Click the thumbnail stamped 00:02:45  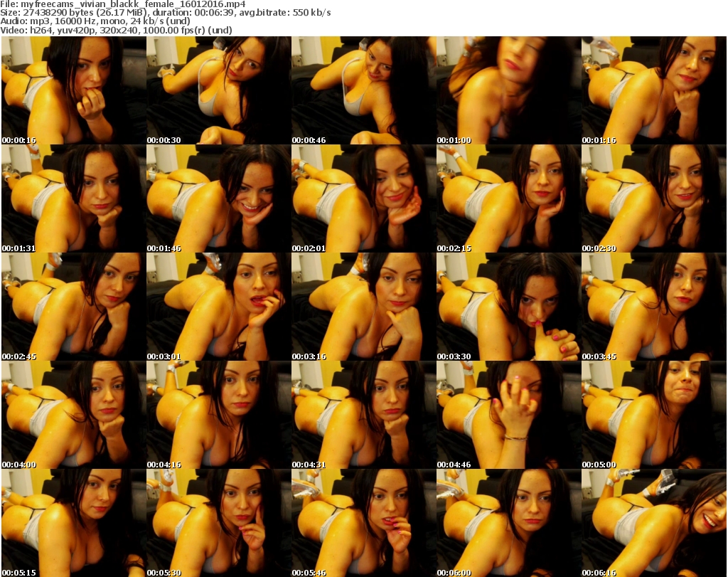click(x=74, y=307)
